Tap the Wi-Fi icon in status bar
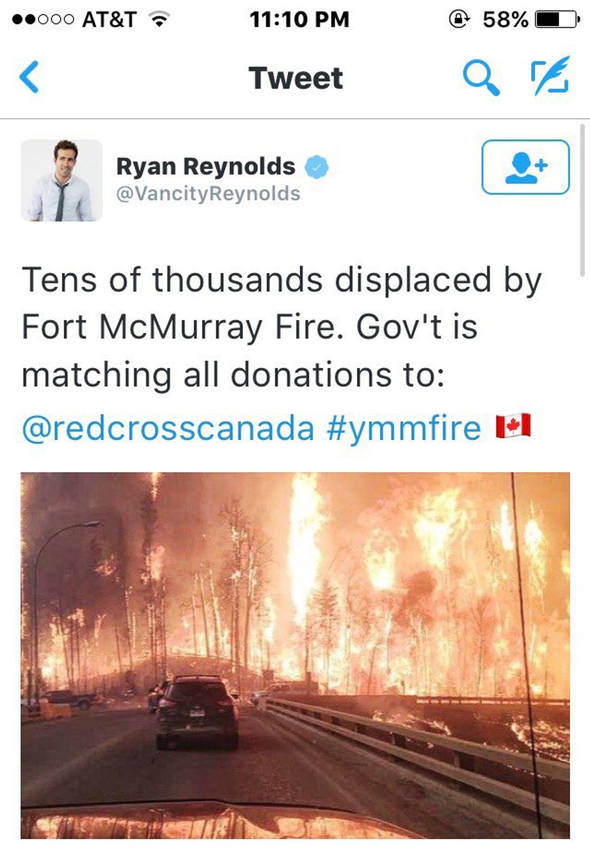 click(x=159, y=19)
